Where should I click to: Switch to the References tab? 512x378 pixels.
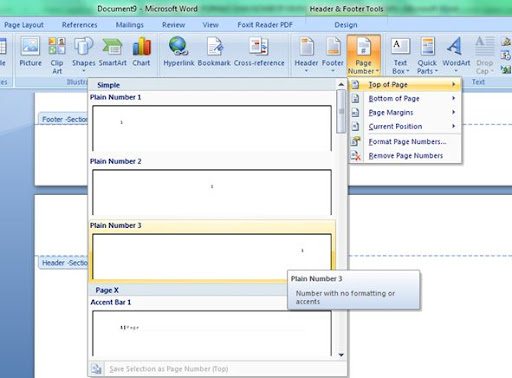(x=79, y=25)
